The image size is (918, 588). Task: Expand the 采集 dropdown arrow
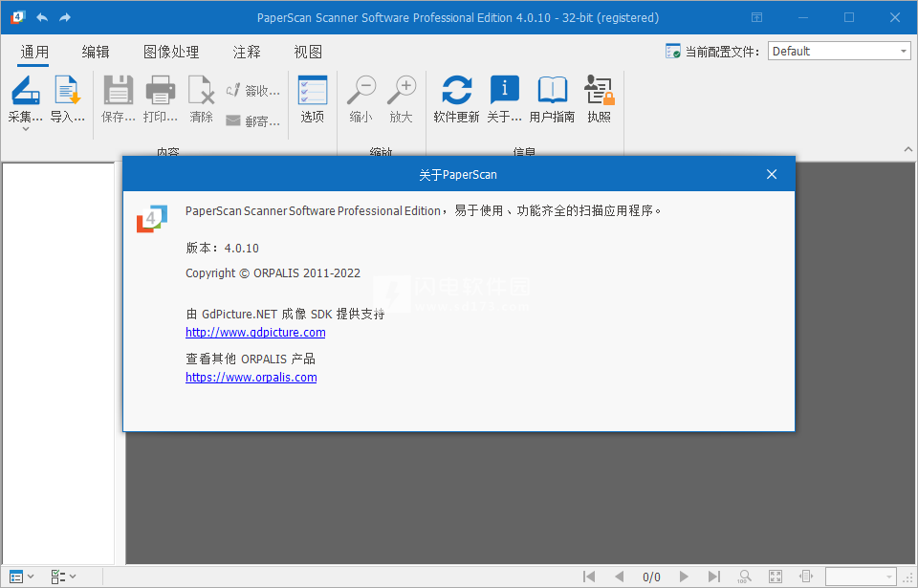(x=25, y=129)
